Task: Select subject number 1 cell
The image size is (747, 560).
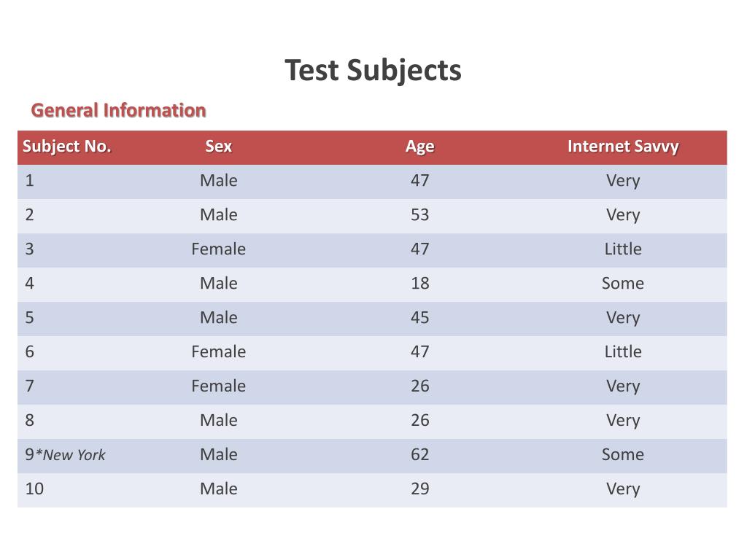Action: 29,181
